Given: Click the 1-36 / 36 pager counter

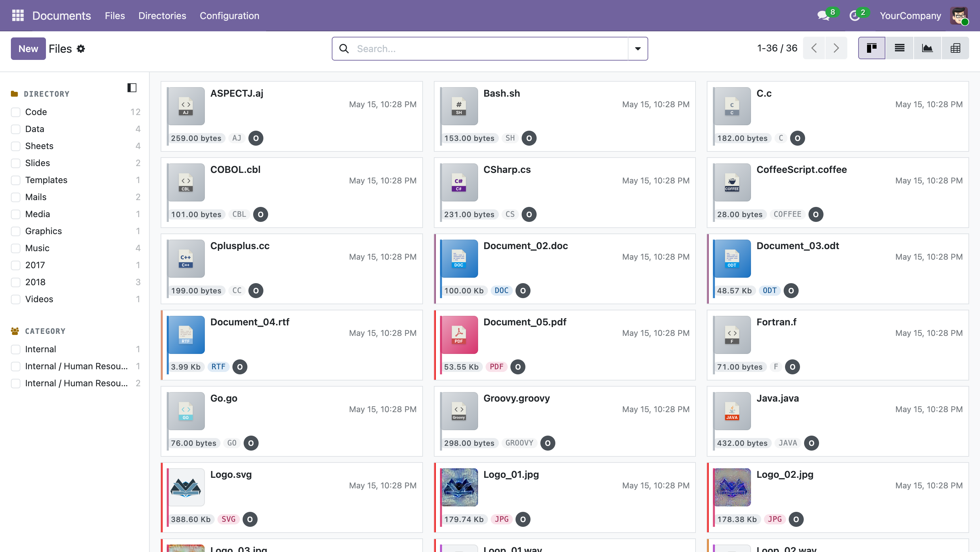Looking at the screenshot, I should [777, 48].
